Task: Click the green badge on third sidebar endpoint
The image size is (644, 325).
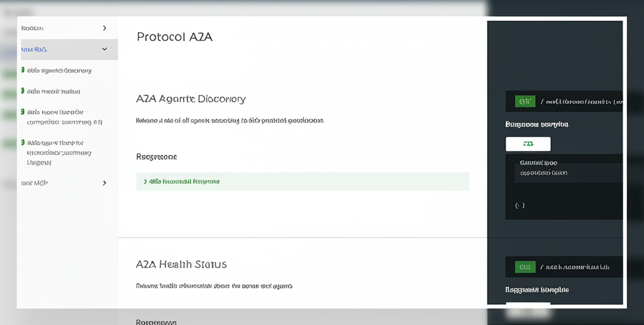Action: [x=23, y=112]
